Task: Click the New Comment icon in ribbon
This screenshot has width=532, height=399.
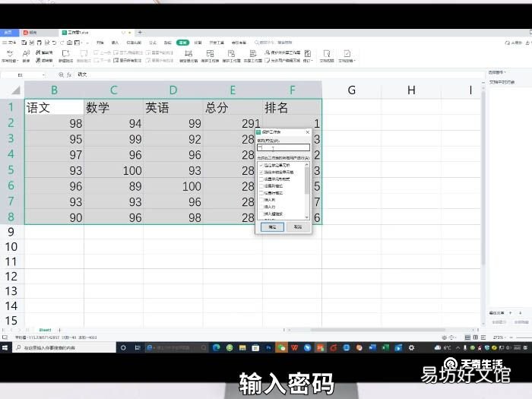Action: (x=65, y=54)
